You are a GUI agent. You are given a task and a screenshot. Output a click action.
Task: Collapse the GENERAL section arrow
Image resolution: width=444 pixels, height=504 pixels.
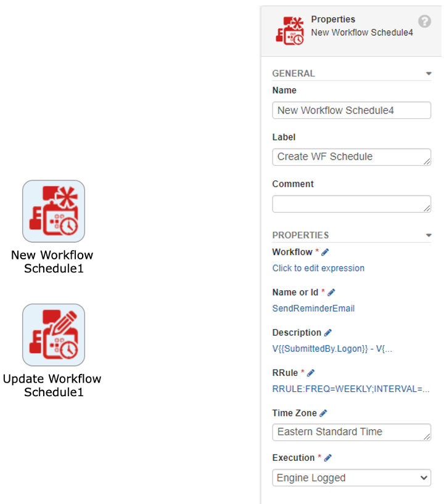[428, 73]
